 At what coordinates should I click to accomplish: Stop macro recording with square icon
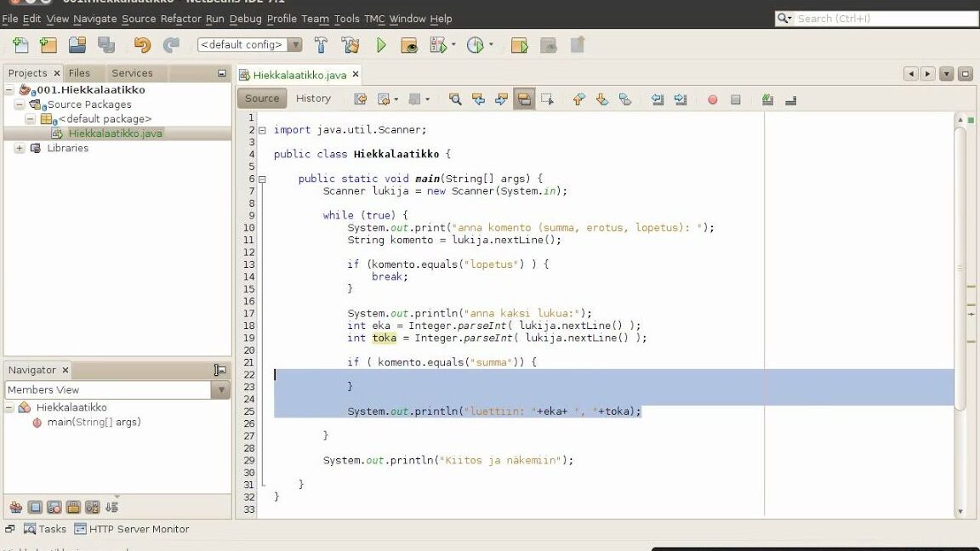736,100
